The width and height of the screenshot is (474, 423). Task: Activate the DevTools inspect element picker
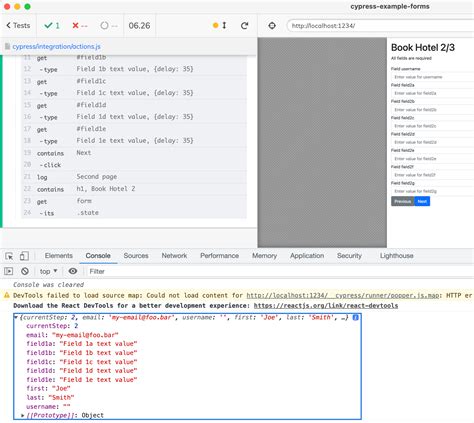point(9,256)
